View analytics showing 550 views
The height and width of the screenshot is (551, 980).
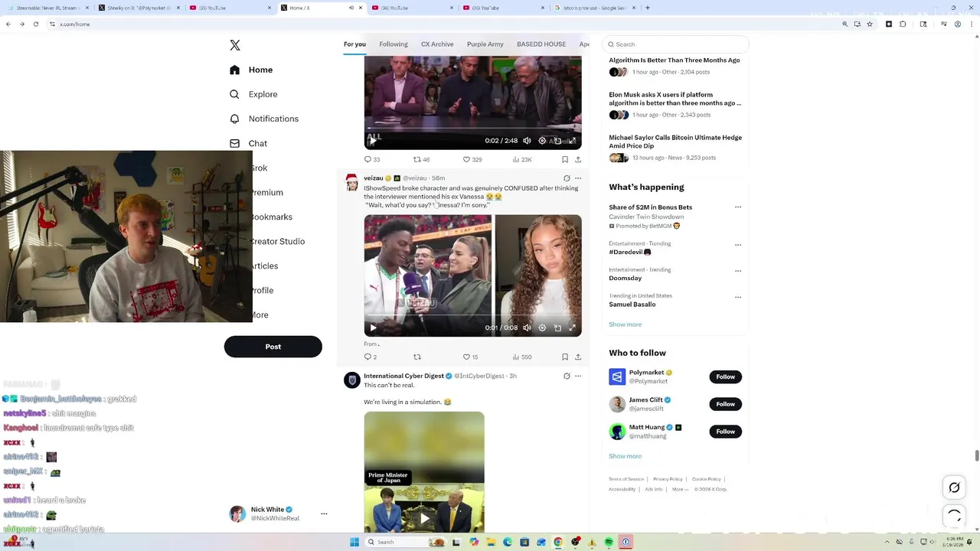[521, 357]
